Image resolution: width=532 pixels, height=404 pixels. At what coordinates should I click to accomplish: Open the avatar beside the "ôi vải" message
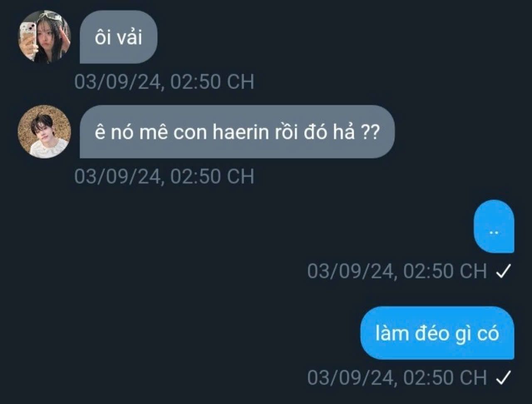tap(44, 37)
